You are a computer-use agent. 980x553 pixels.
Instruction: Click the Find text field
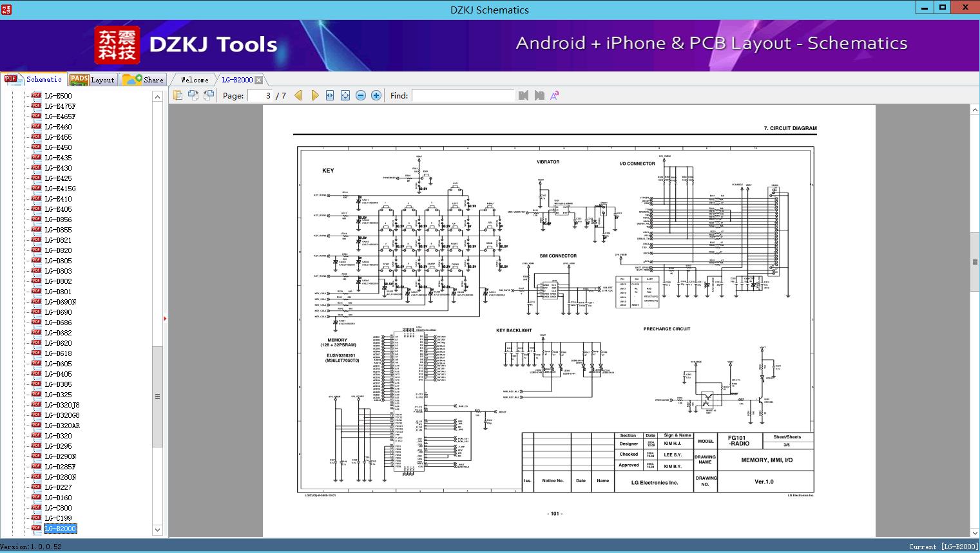pyautogui.click(x=463, y=95)
